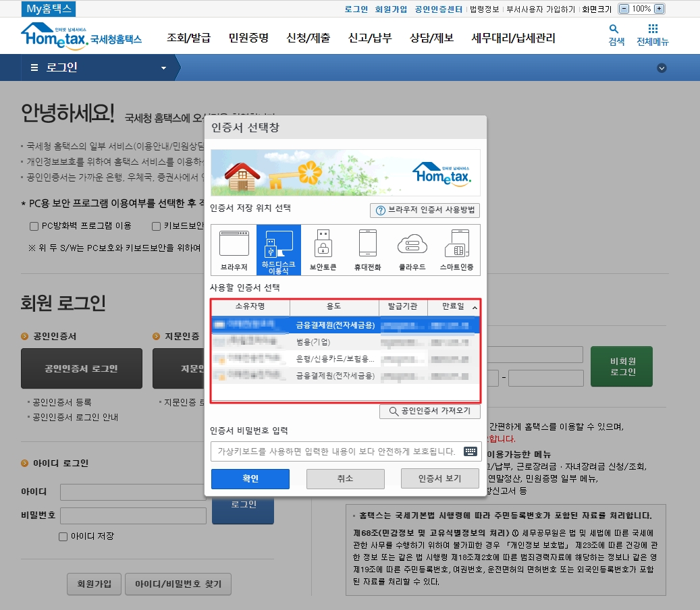Click 브라우저 인증서 사용방법 help button

[425, 210]
